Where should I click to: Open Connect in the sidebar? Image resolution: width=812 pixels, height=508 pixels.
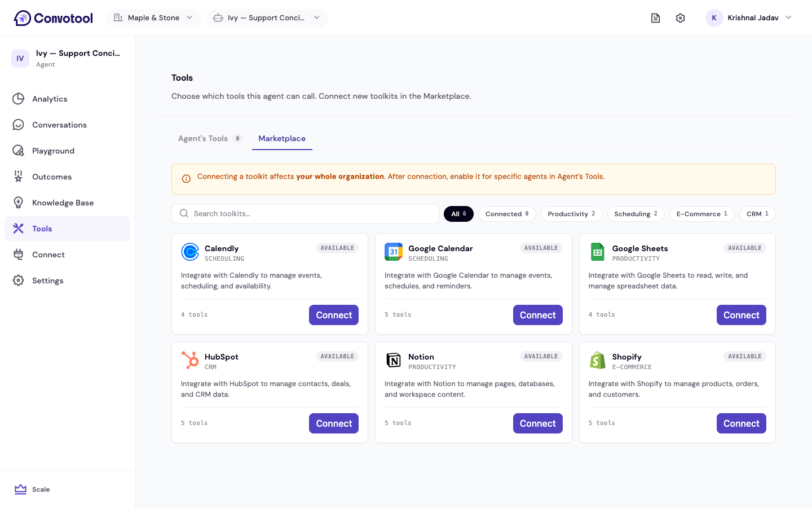[67, 255]
